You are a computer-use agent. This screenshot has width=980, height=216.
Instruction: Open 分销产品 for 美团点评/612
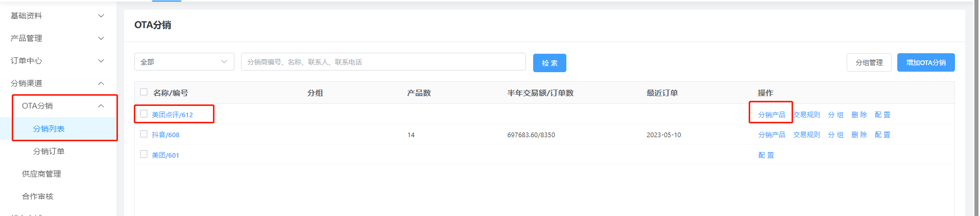(x=771, y=115)
